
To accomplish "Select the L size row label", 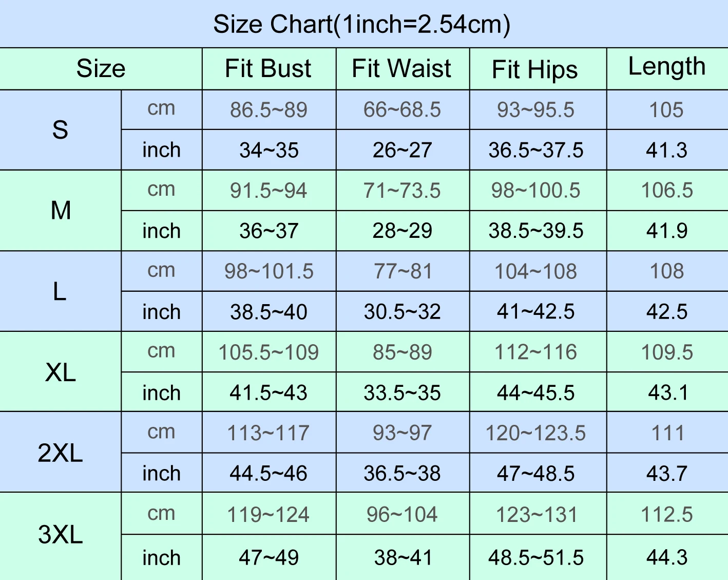I will click(x=60, y=292).
